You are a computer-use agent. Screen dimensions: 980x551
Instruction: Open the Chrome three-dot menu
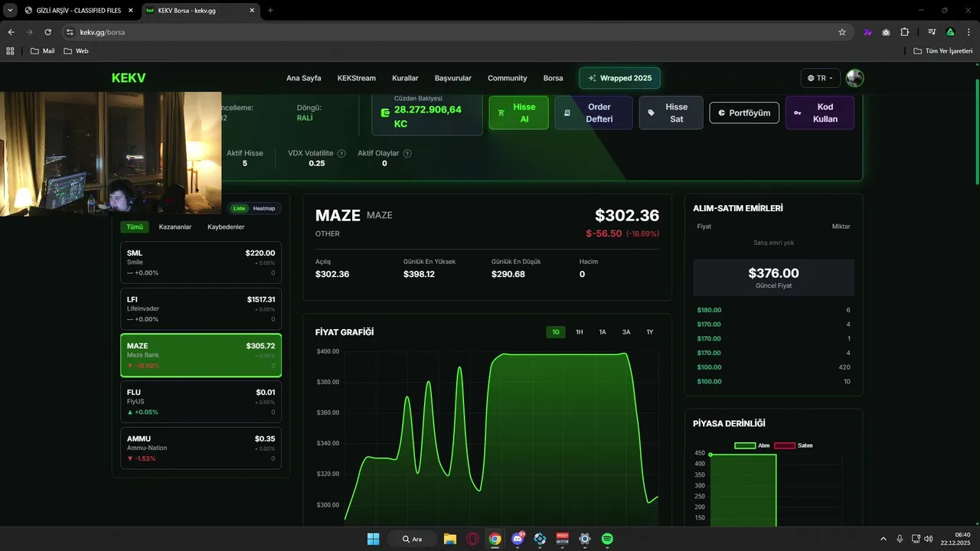pos(969,32)
